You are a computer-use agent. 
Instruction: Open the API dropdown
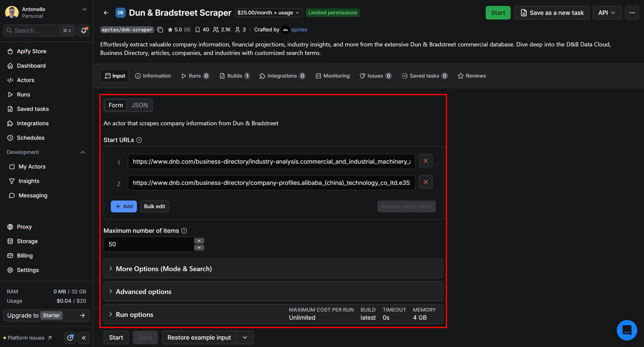tap(607, 13)
